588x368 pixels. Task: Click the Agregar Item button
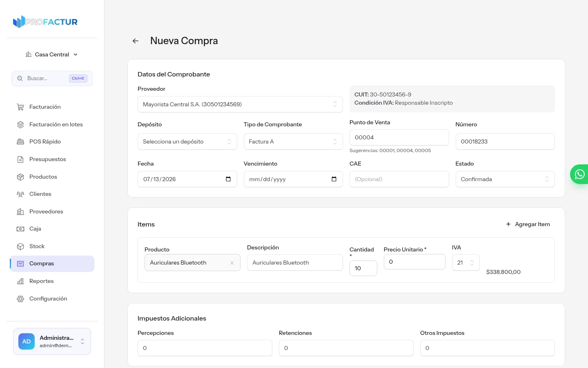(528, 224)
